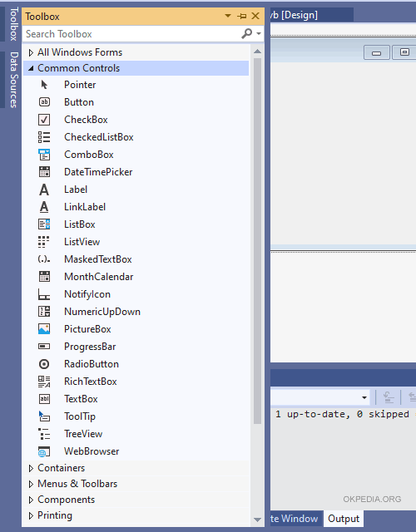
Task: Expand the Menus & Toolbars group
Action: tap(32, 484)
